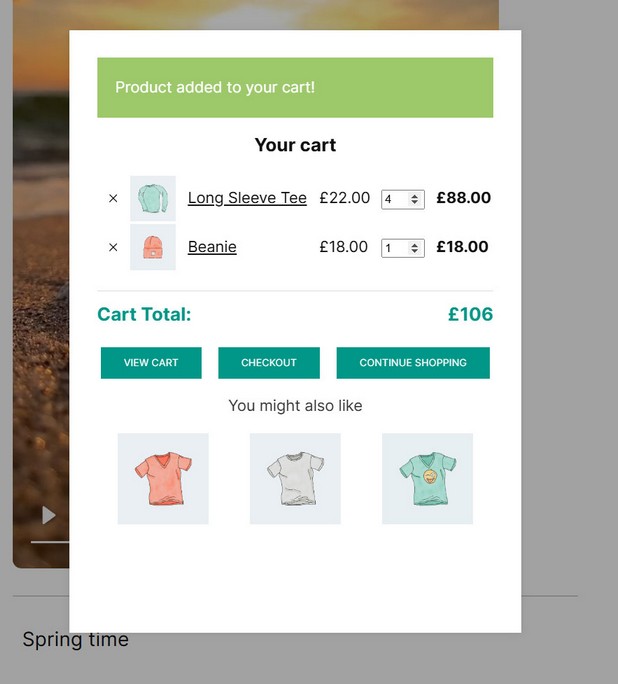The height and width of the screenshot is (684, 618).
Task: Click the Long Sleeve Tee product image
Action: tap(153, 199)
